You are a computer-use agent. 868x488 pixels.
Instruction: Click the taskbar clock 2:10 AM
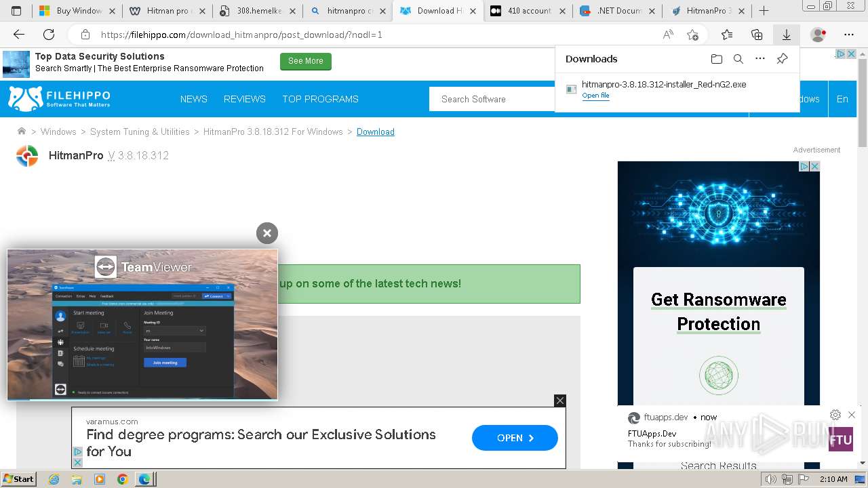833,479
